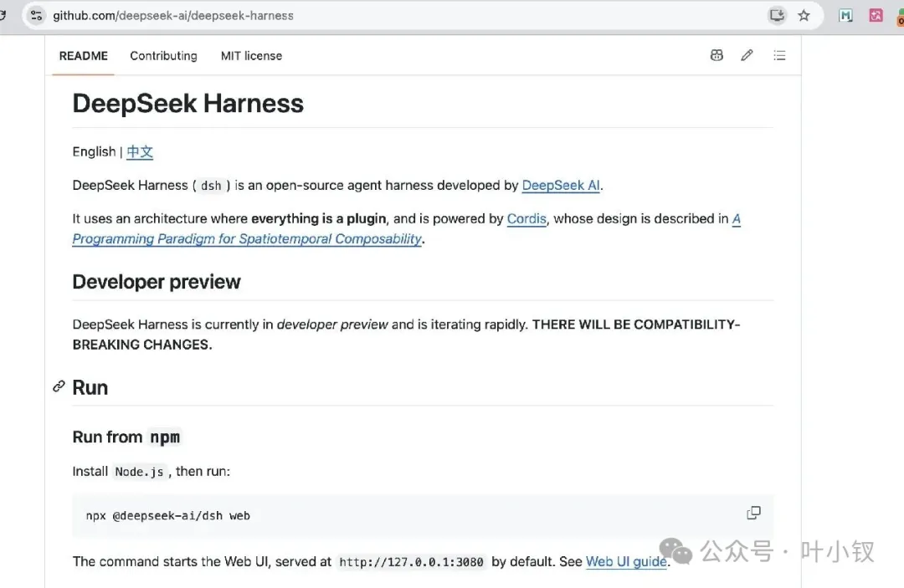Image resolution: width=904 pixels, height=588 pixels.
Task: Click the Run heading text
Action: point(90,387)
